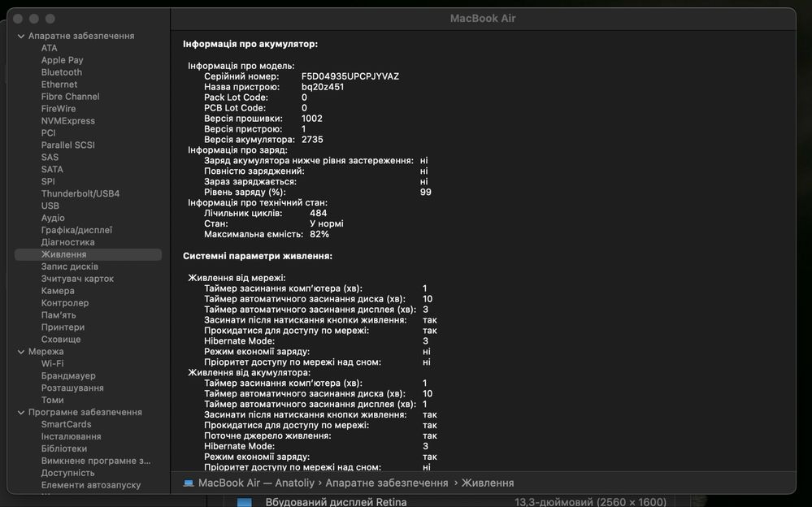Select Wi-Fi under Мережа
The width and height of the screenshot is (812, 507).
(x=52, y=363)
